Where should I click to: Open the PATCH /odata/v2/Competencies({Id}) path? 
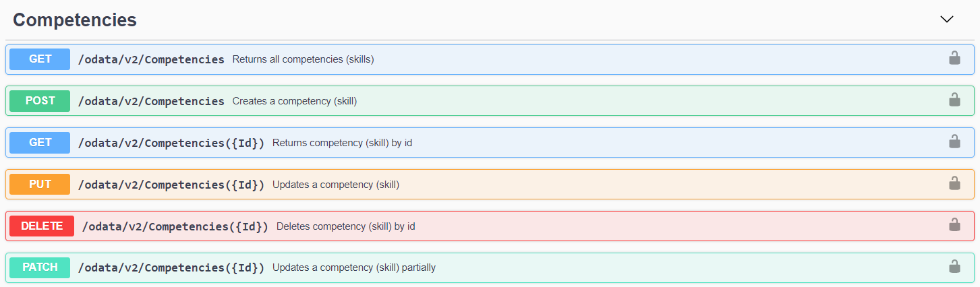coord(171,267)
